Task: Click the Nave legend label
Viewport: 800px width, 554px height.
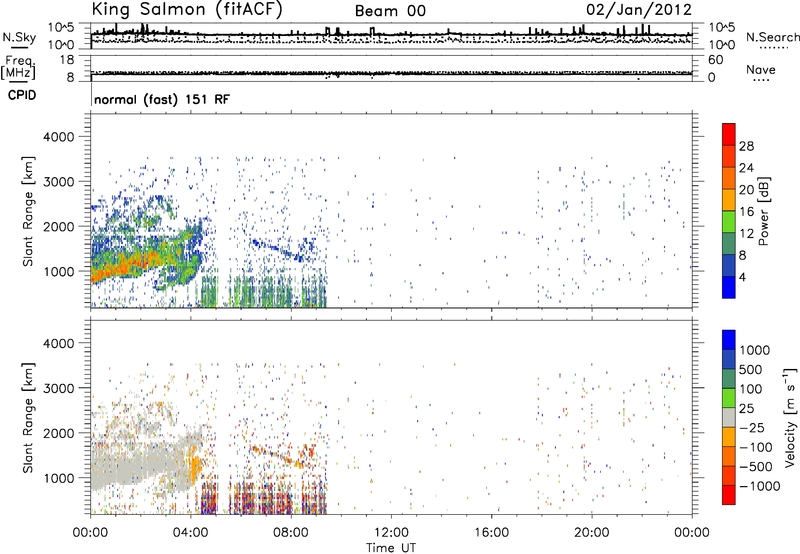Action: [x=761, y=70]
